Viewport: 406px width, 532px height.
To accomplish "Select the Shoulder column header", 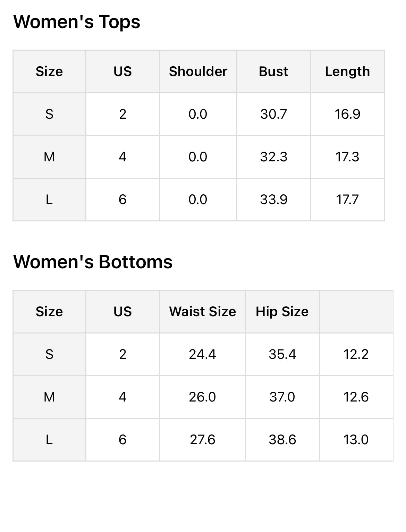I will point(198,71).
